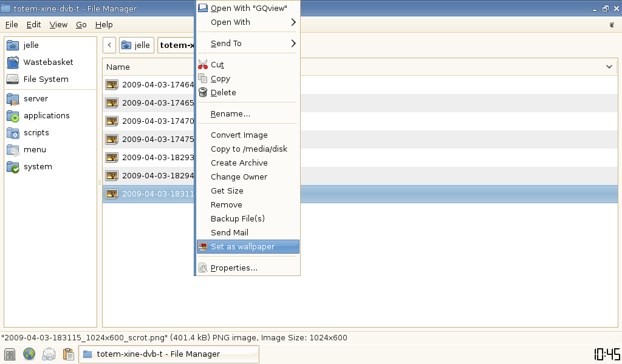Choose Create Archive from the context menu
The image size is (622, 364).
239,163
